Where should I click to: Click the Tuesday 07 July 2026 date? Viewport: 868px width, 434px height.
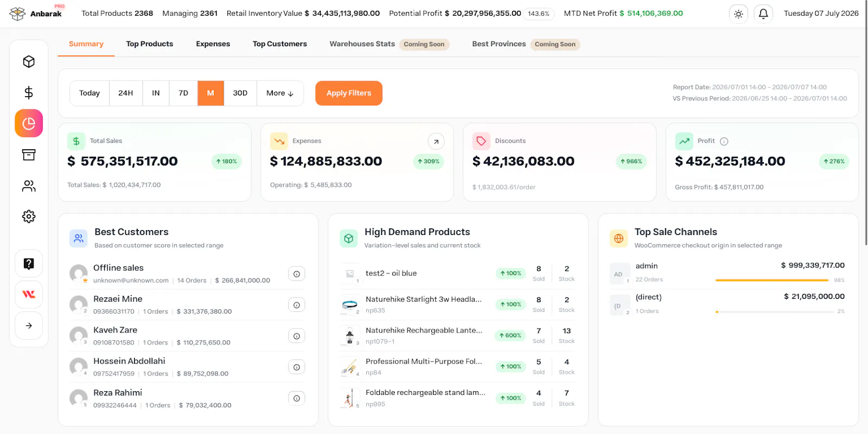821,14
